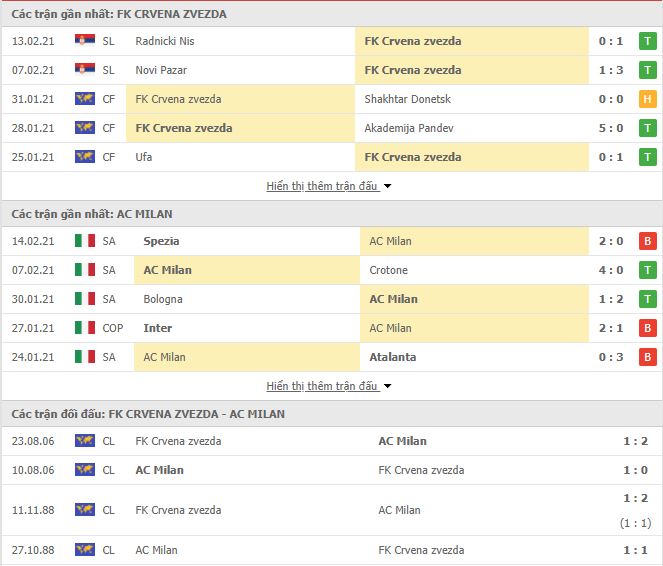663x566 pixels.
Task: Click the Italy flag next to COP Inter match
Action: [x=85, y=328]
